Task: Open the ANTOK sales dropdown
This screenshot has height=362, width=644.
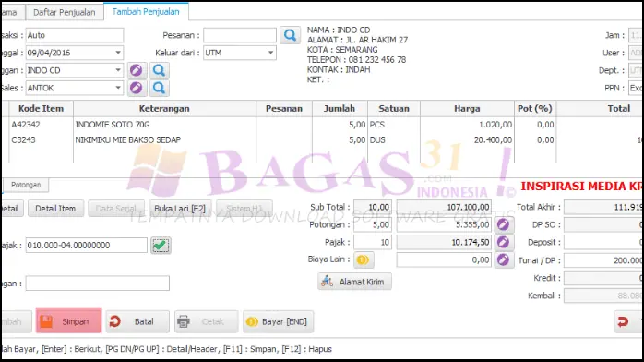Action: click(x=118, y=88)
